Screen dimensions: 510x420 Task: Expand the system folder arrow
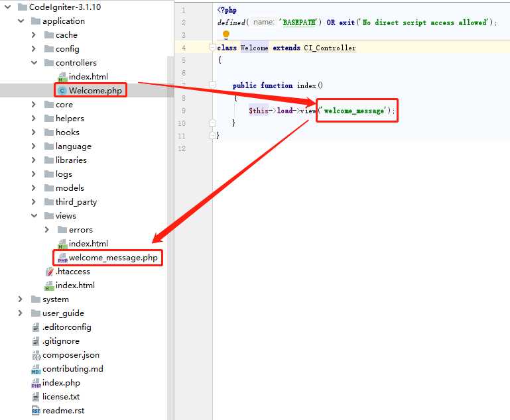[20, 299]
